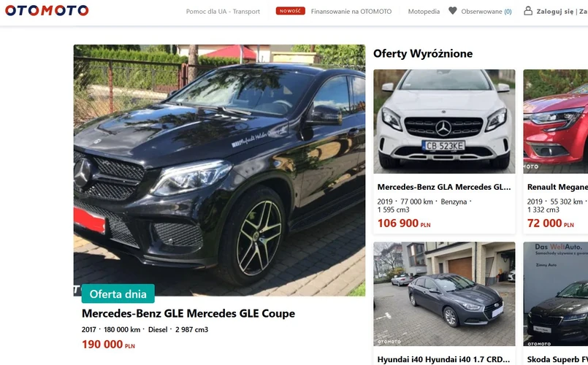Open the white Mercedes GLA thumbnail
Image resolution: width=588 pixels, height=365 pixels.
(444, 121)
